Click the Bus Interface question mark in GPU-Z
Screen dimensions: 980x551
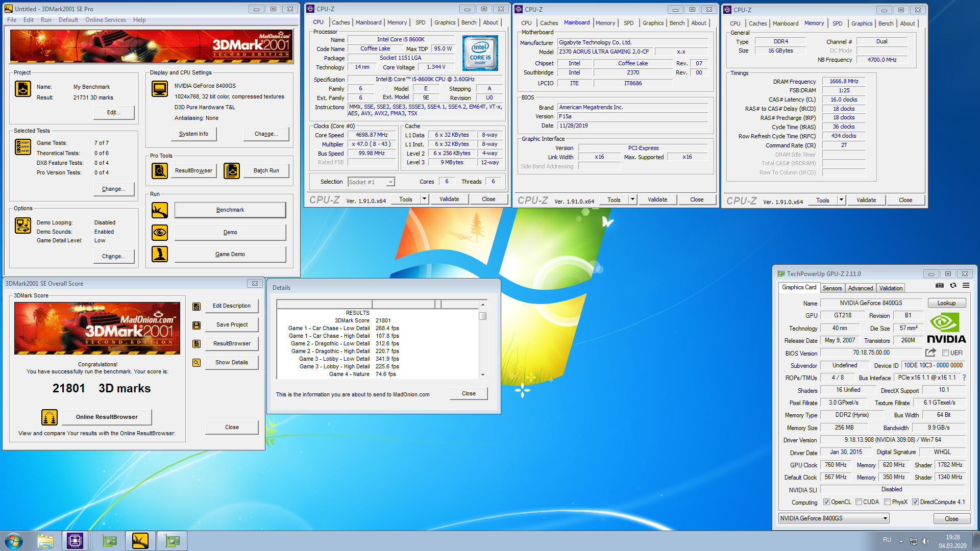tap(964, 378)
